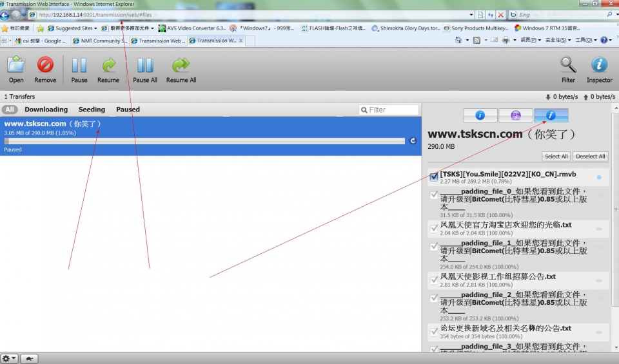
Task: Toggle the Filter magnifier toolbar icon
Action: pos(568,64)
